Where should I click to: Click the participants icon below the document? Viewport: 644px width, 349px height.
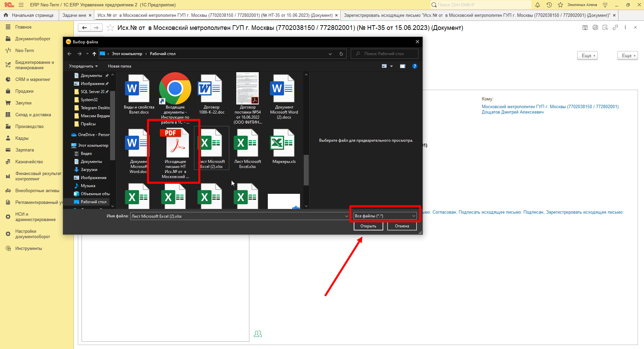click(x=258, y=334)
